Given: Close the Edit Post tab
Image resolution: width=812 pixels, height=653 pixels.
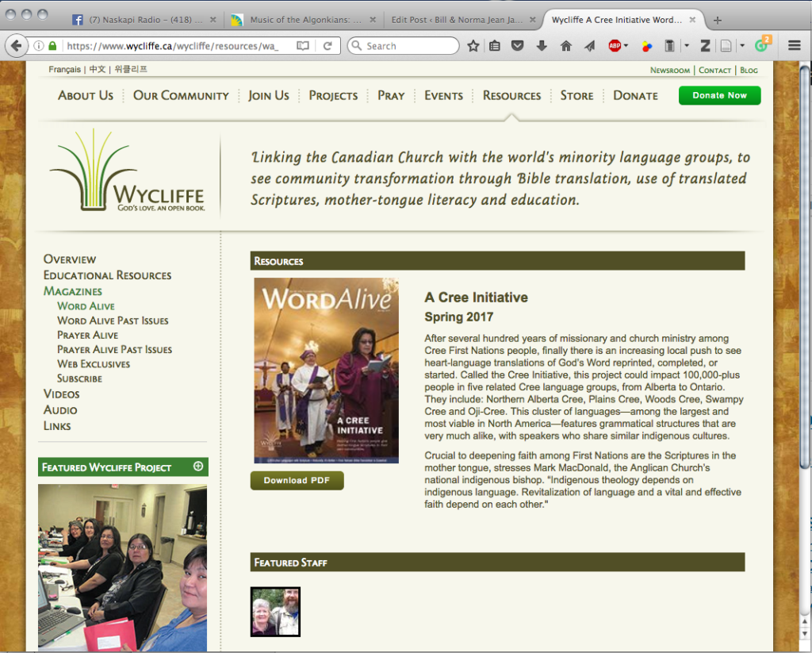Looking at the screenshot, I should (532, 20).
